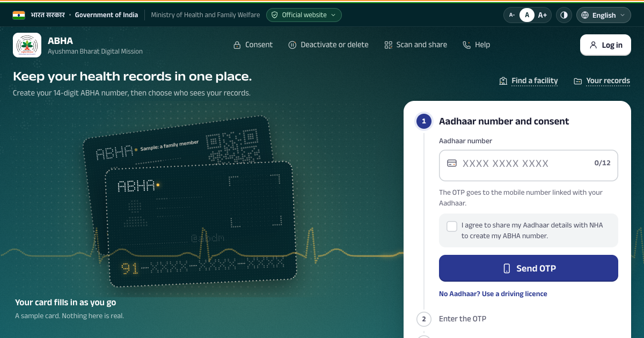Click the phone icon on Send OTP
The width and height of the screenshot is (644, 338).
pyautogui.click(x=507, y=268)
